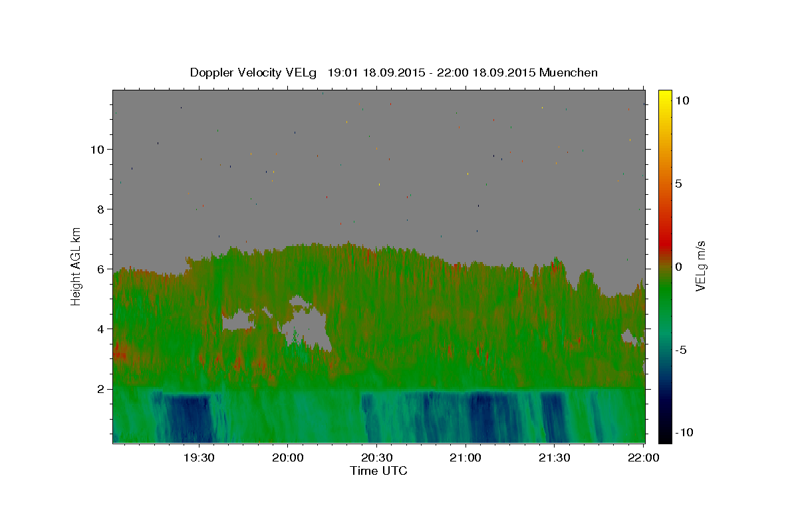Click the 22:00 time tick label
The height and width of the screenshot is (532, 798).
642,458
